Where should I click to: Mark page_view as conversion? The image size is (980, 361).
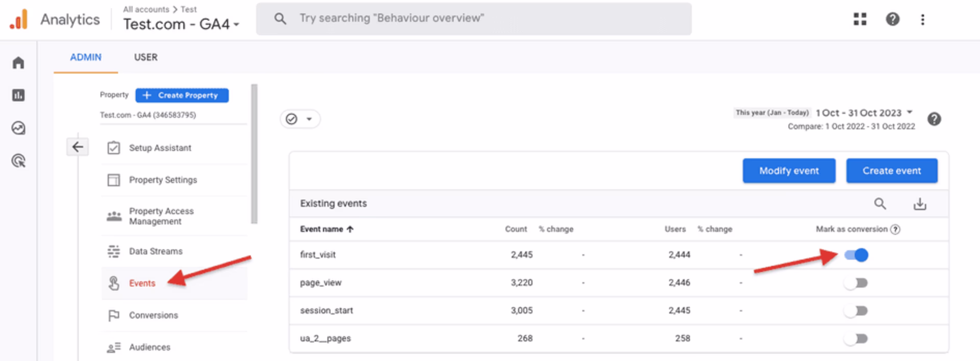856,283
